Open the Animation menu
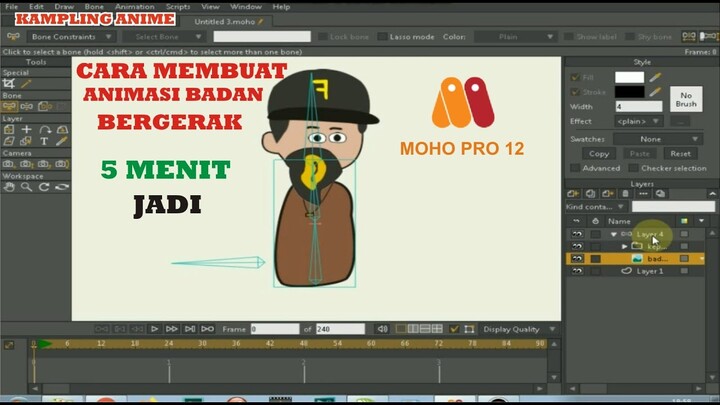 click(x=135, y=6)
